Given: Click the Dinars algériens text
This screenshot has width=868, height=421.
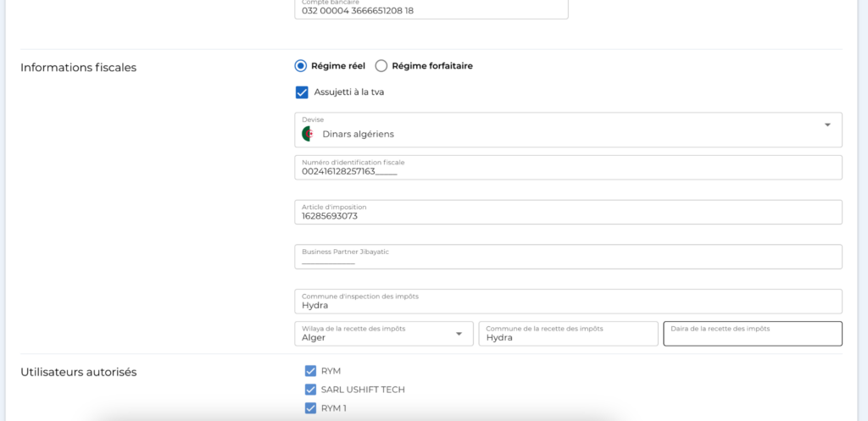Looking at the screenshot, I should click(x=359, y=134).
